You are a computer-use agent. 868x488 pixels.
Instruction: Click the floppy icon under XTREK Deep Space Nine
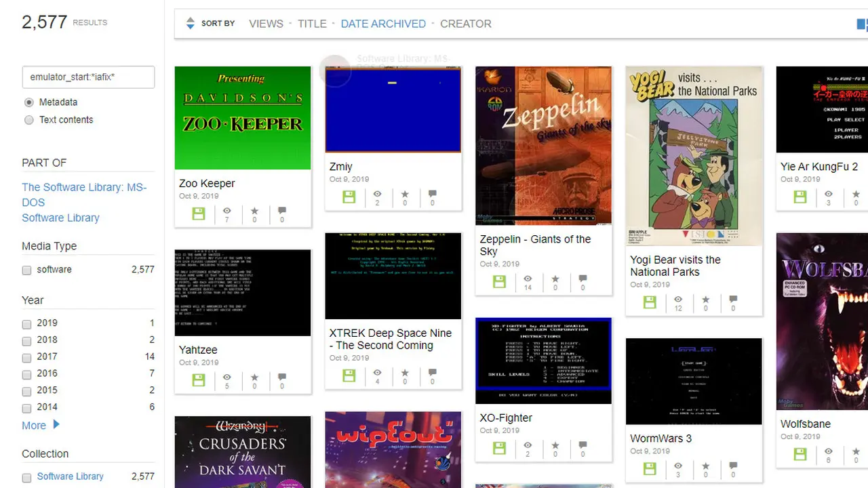click(349, 375)
